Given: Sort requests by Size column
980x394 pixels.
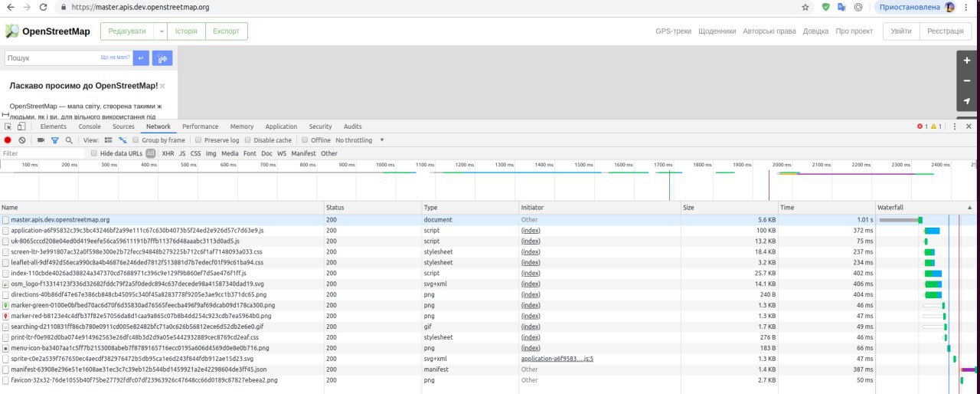Looking at the screenshot, I should (x=730, y=208).
